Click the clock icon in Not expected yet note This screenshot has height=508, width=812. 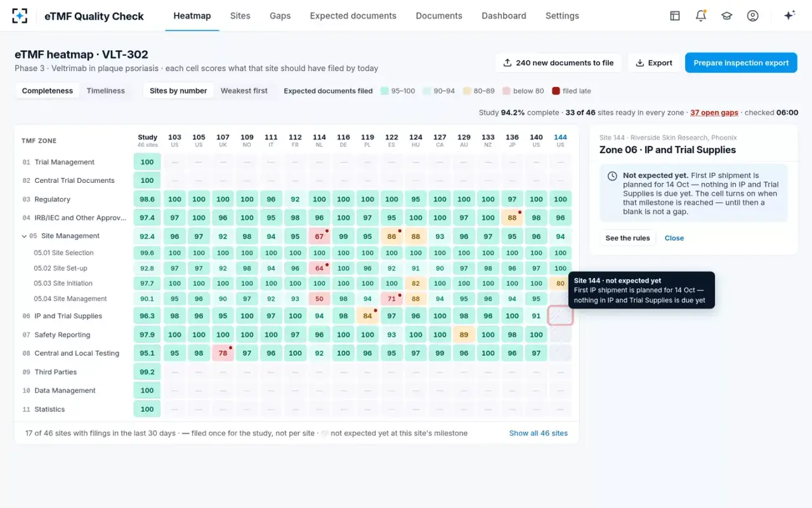pos(612,176)
